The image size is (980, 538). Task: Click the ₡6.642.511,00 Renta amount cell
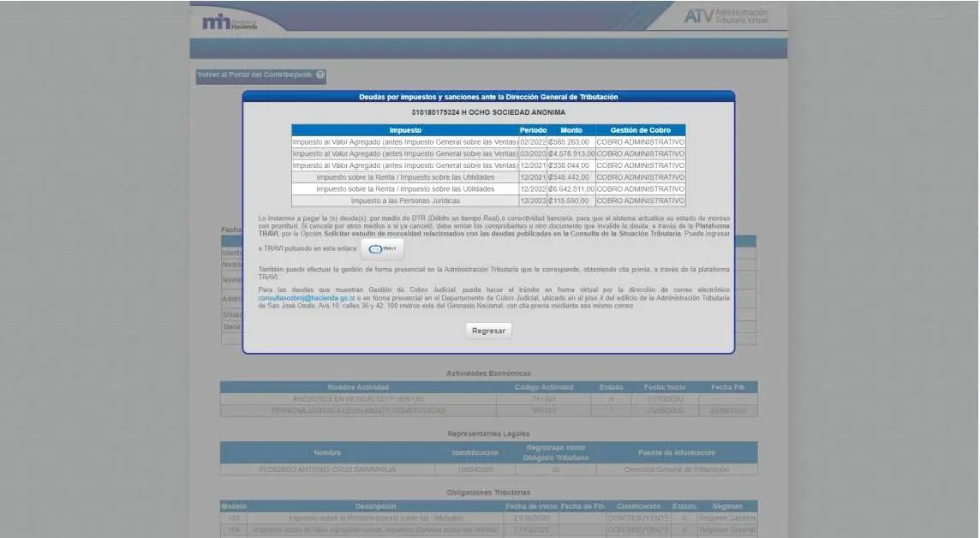click(571, 188)
